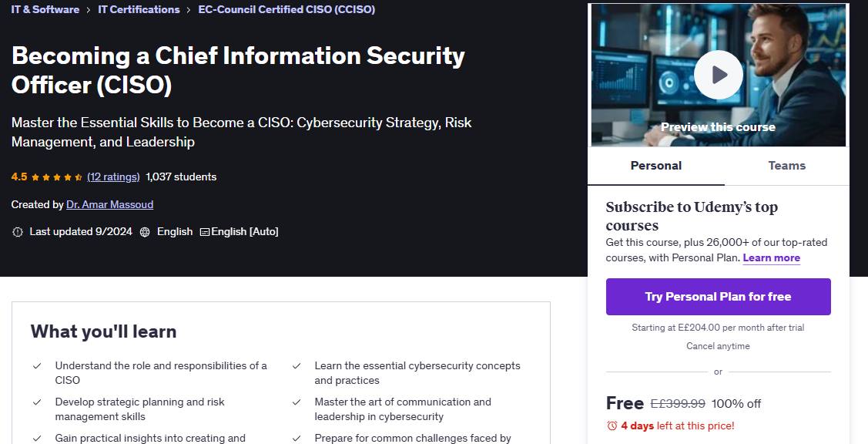Play the course preview video
The image size is (868, 444).
[718, 75]
